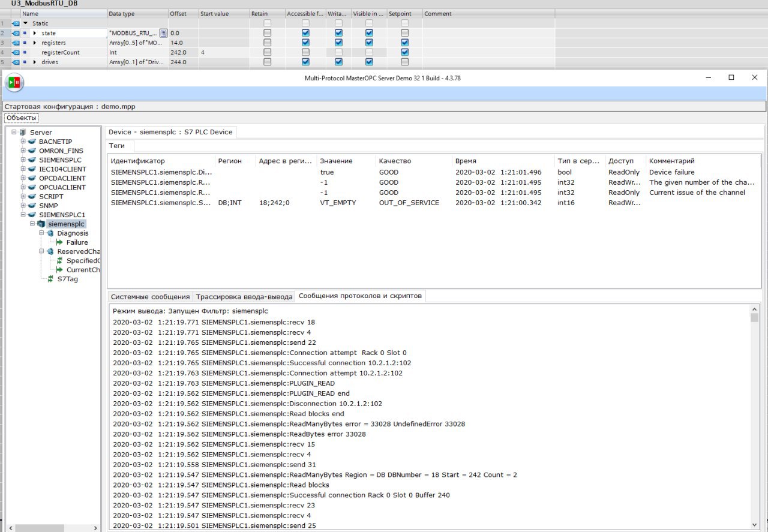Click the OMRON_FINS node icon
This screenshot has height=532, width=768.
click(32, 151)
